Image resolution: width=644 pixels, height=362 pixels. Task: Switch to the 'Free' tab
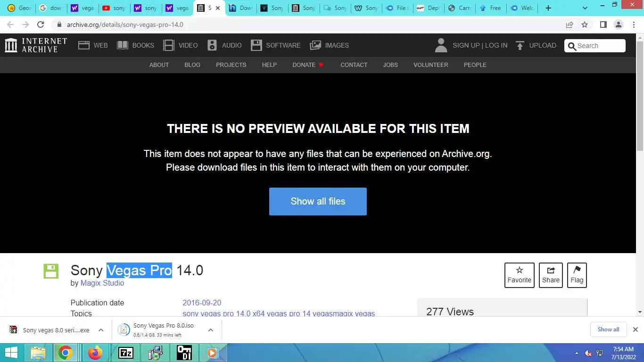click(x=491, y=8)
